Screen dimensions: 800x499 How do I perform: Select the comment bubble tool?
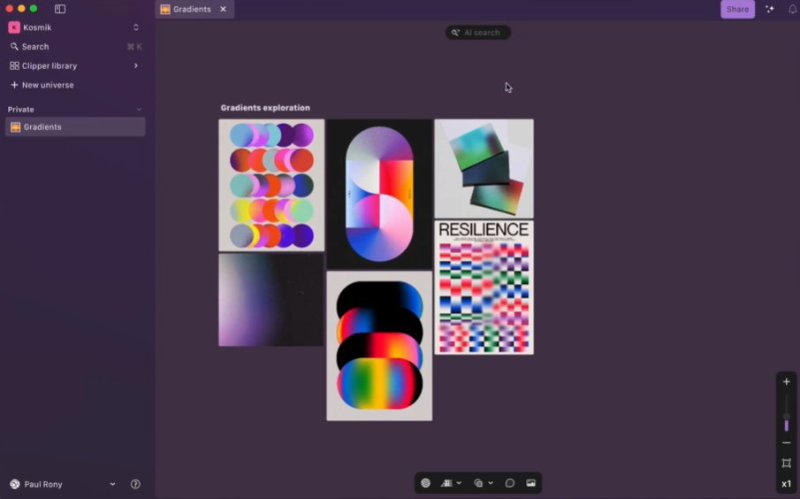tap(509, 483)
